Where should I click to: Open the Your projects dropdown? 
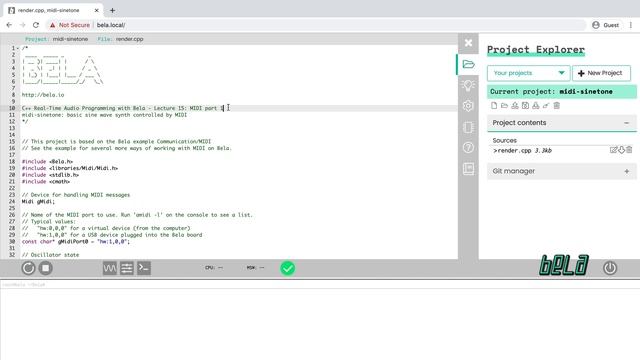point(529,73)
